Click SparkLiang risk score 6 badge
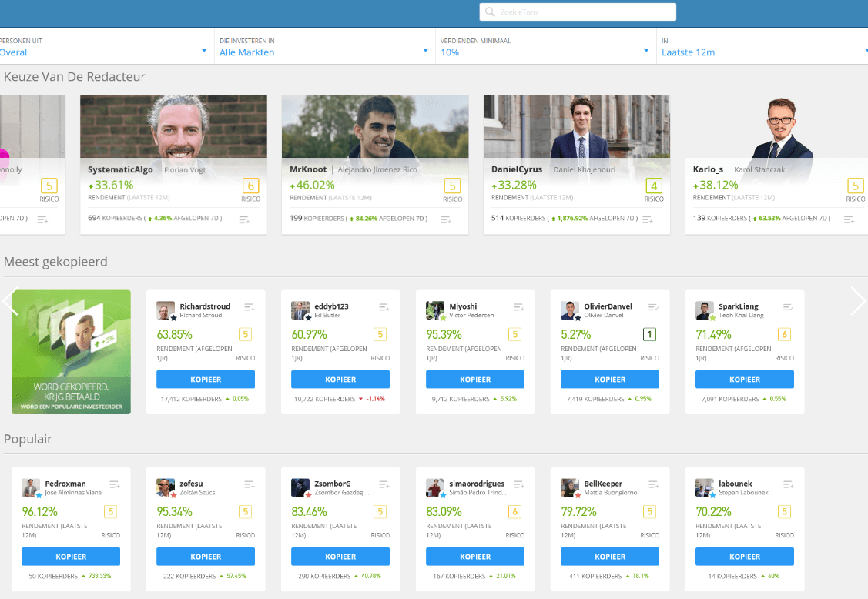 (784, 334)
